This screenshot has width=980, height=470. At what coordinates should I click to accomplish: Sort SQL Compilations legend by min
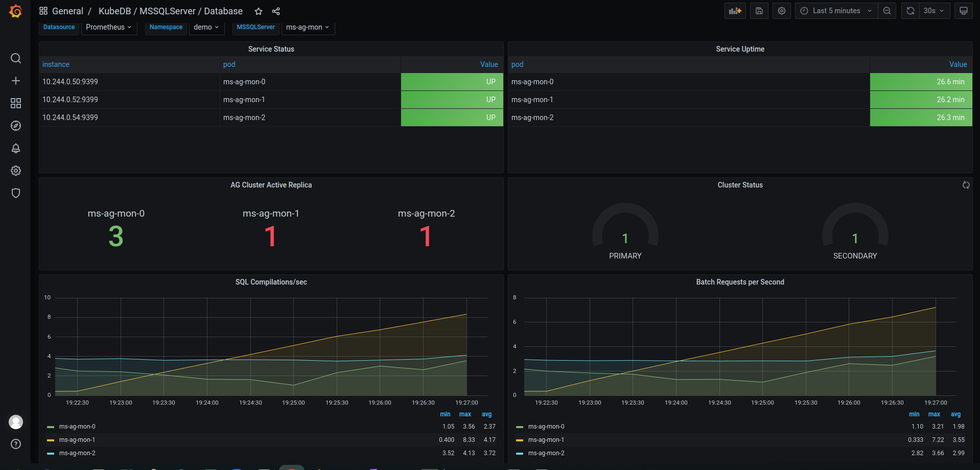click(x=445, y=414)
